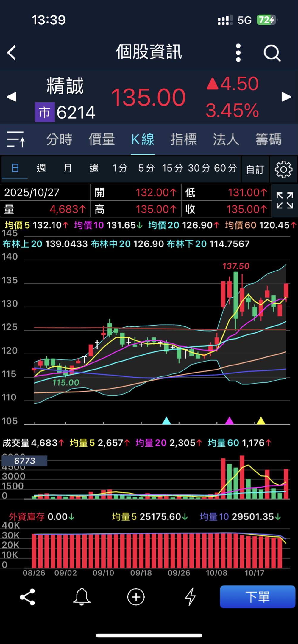Tap the tallest red volume bar
The width and height of the screenshot is (298, 644).
(242, 477)
